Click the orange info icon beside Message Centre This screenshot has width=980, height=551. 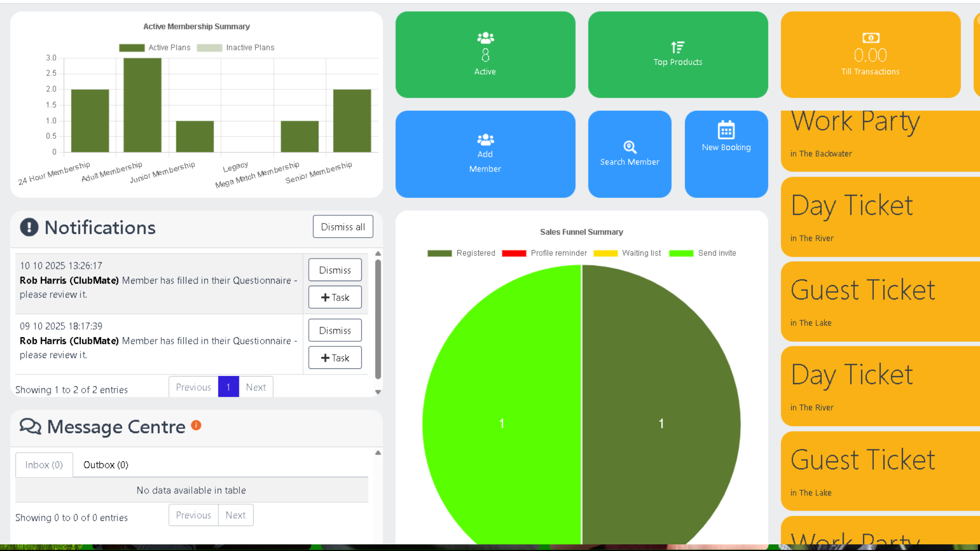pos(196,425)
